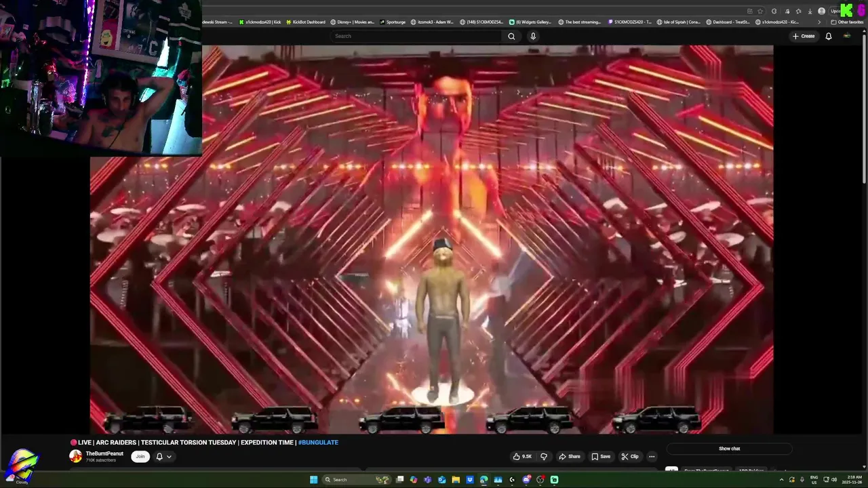
Task: Click the #BUNGULATE hashtag link
Action: 318,443
